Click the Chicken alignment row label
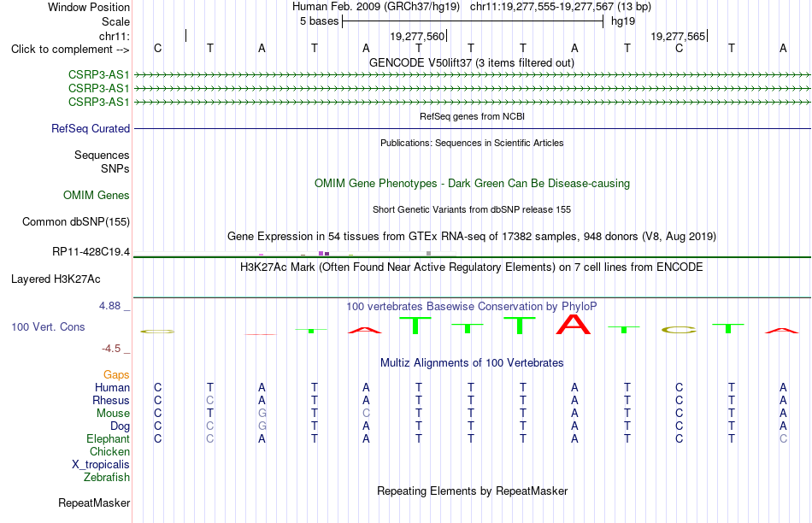This screenshot has height=523, width=812. pyautogui.click(x=109, y=451)
